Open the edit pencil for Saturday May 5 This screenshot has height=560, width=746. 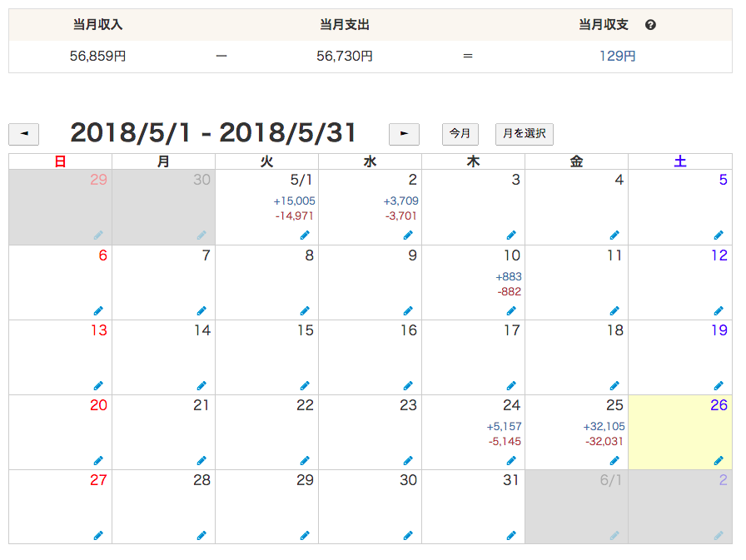pos(719,235)
